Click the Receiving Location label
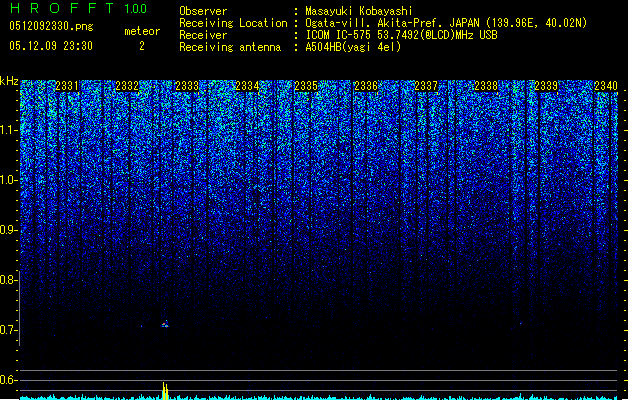 click(233, 23)
